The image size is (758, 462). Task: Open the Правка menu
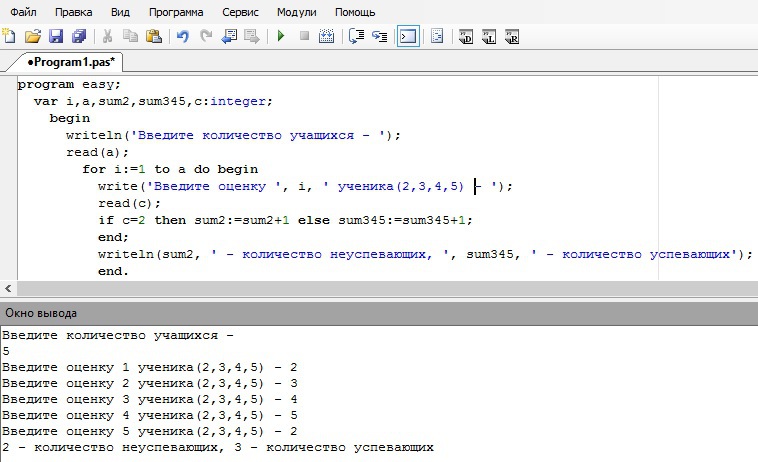[x=74, y=12]
